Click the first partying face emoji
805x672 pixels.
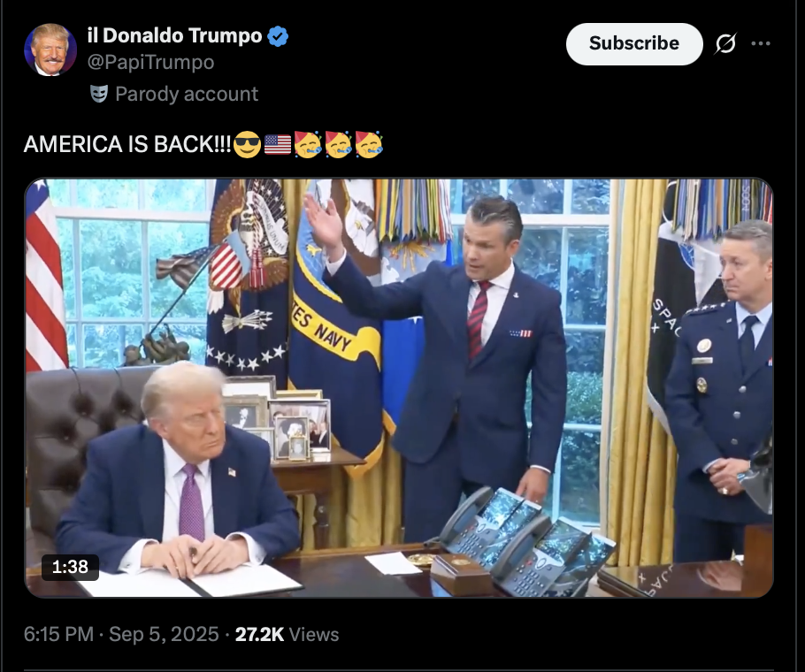(x=308, y=144)
